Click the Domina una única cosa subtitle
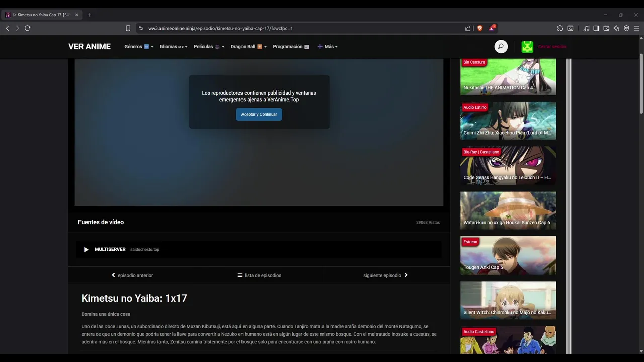Image resolution: width=644 pixels, height=362 pixels. tap(106, 314)
